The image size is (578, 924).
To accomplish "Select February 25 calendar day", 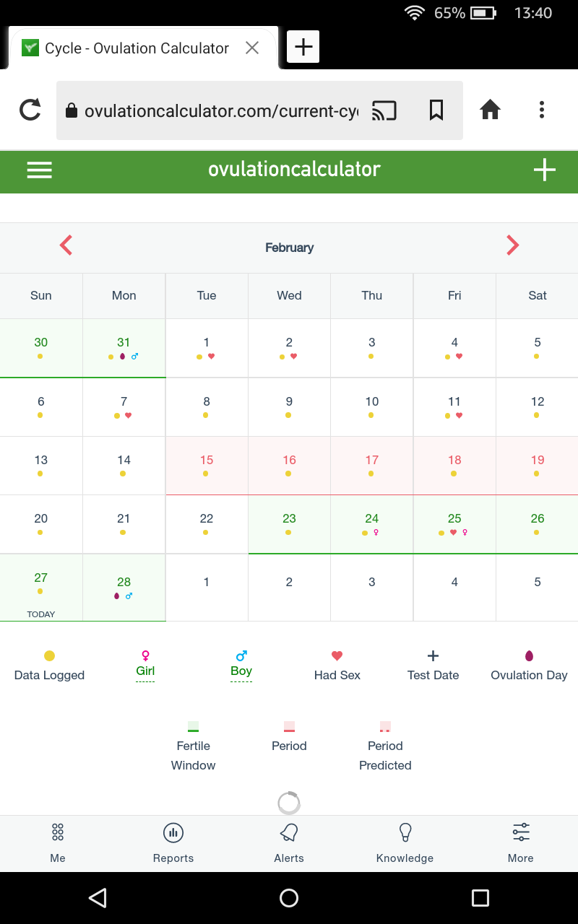I will click(454, 524).
